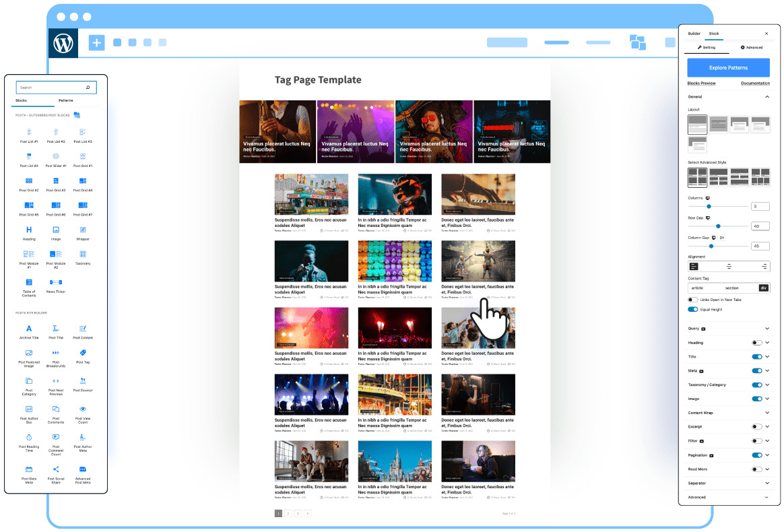Select left alignment icon in Alignment
Screen dimensions: 784x532
click(x=694, y=267)
